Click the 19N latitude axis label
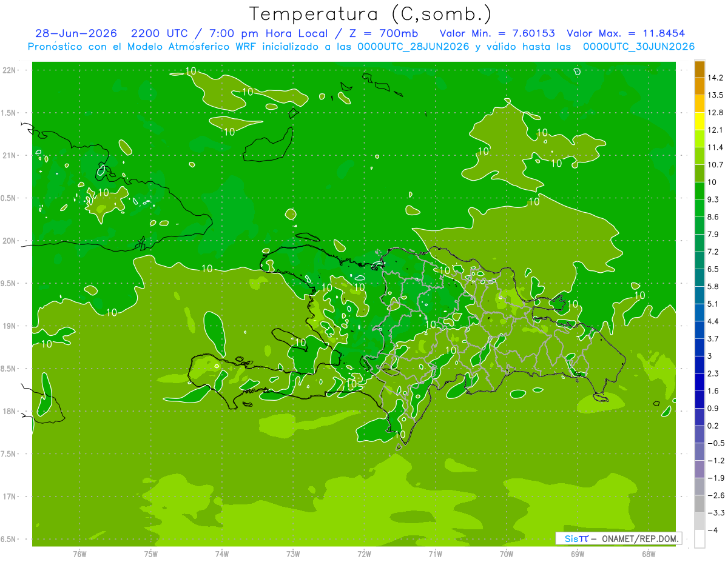The height and width of the screenshot is (562, 728). (x=10, y=326)
